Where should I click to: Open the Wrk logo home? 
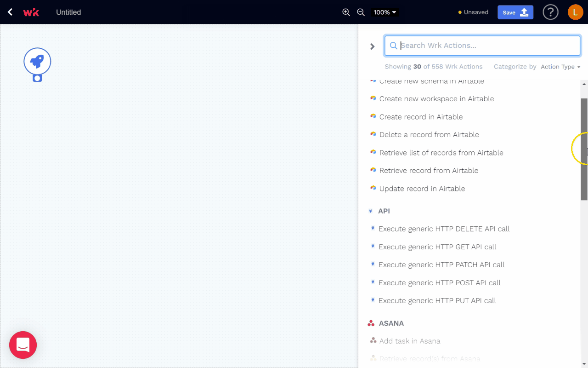tap(31, 12)
